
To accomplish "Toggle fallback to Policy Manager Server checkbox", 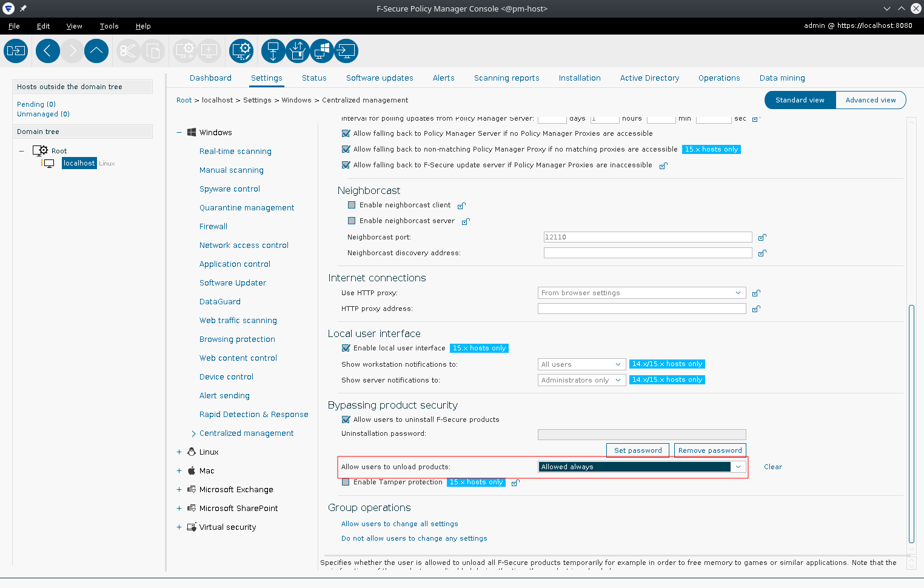I will point(346,133).
